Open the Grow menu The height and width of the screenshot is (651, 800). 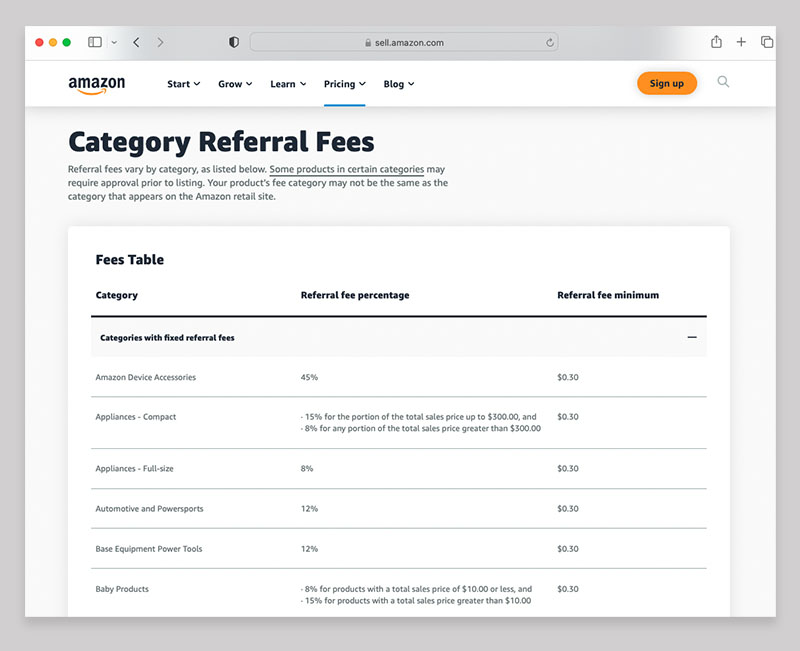[x=235, y=84]
